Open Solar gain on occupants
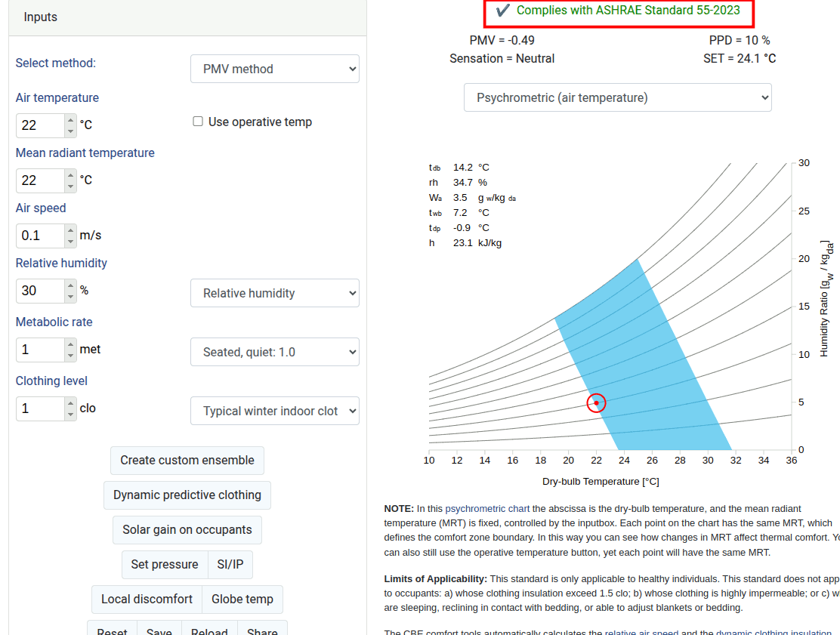Screen dimensions: 840x635 pyautogui.click(x=187, y=529)
